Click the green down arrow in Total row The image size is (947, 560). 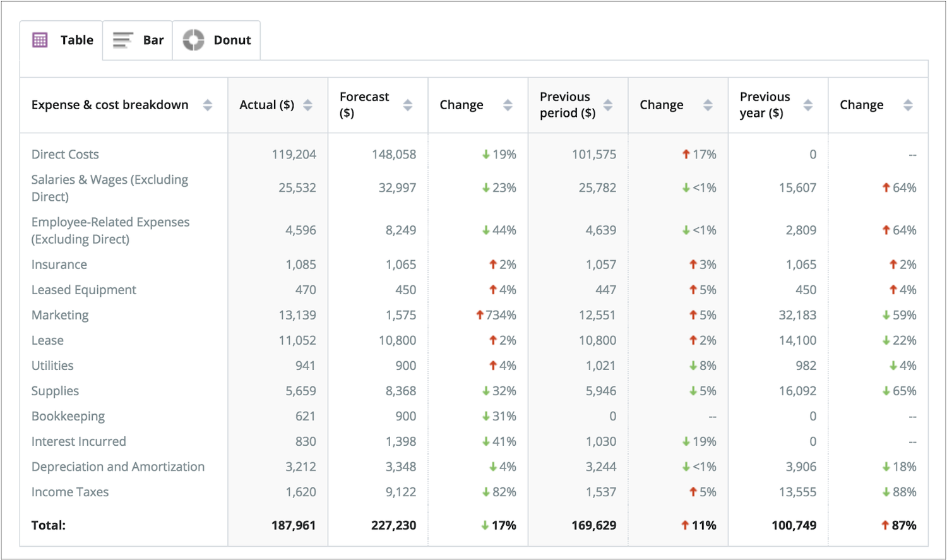pos(486,525)
